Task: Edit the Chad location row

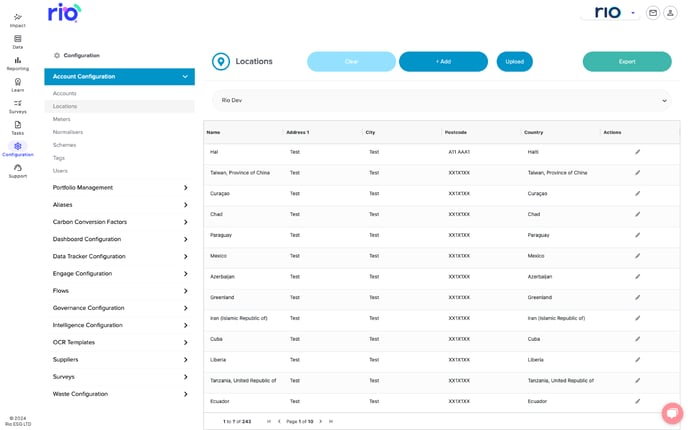Action: (638, 214)
